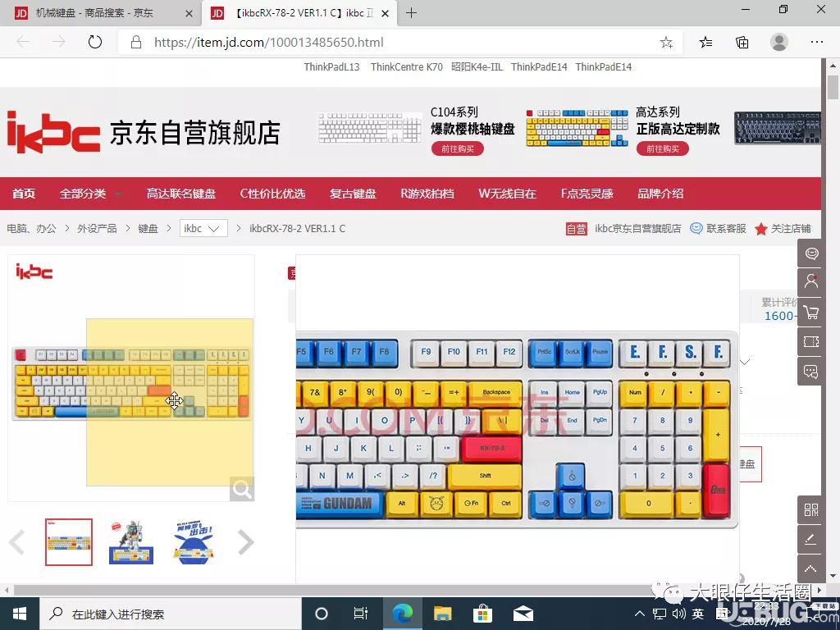Click the taskbar search box
Image resolution: width=840 pixels, height=630 pixels.
click(x=171, y=614)
